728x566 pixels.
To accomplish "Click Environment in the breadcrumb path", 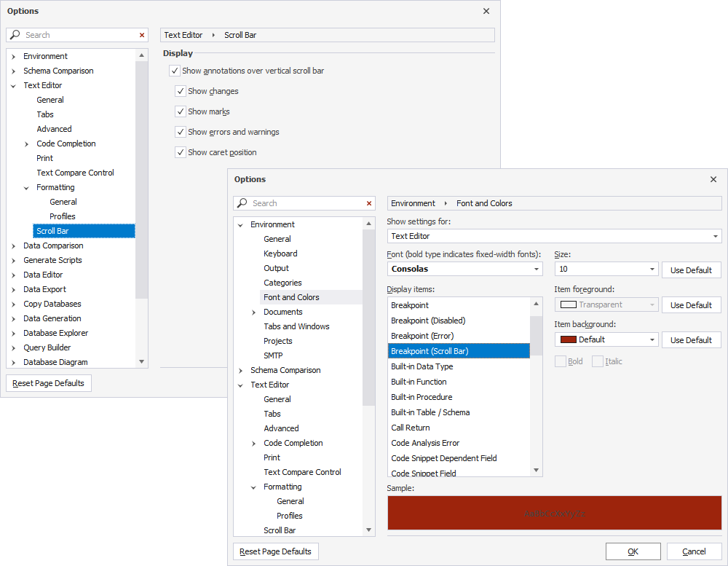I will [412, 203].
